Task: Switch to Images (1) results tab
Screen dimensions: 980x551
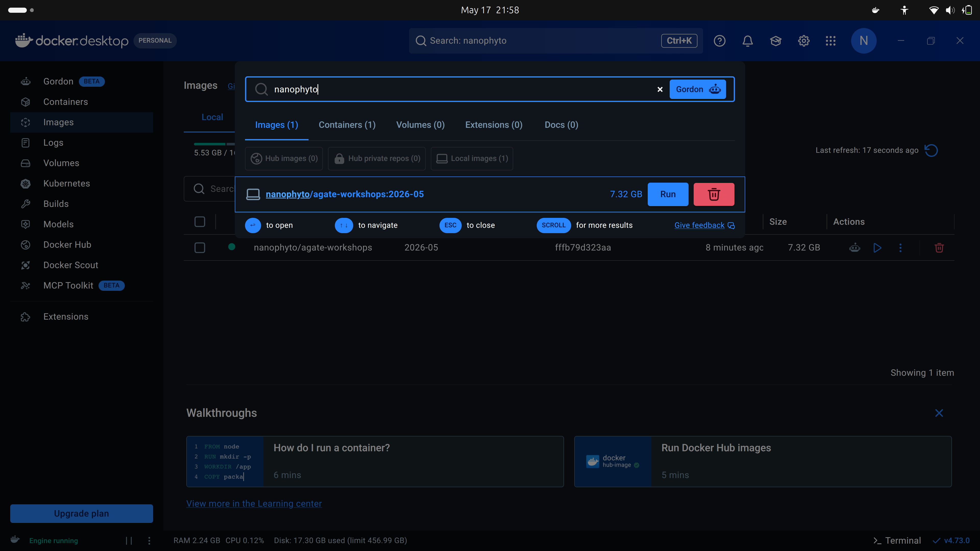Action: click(x=277, y=125)
